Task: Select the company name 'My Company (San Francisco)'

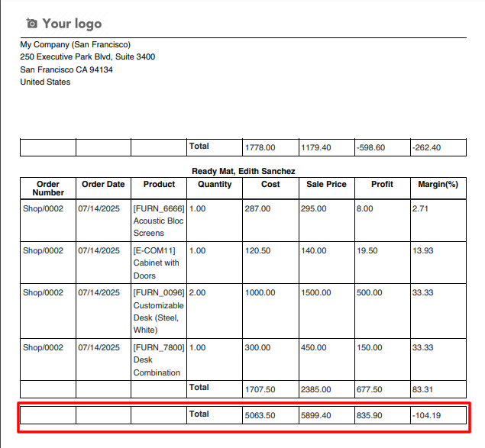Action: tap(75, 44)
